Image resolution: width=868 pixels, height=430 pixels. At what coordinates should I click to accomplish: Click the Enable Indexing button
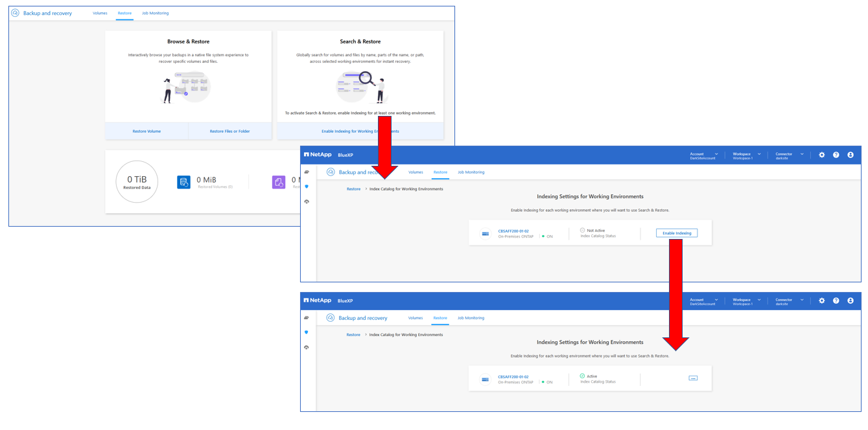(677, 233)
